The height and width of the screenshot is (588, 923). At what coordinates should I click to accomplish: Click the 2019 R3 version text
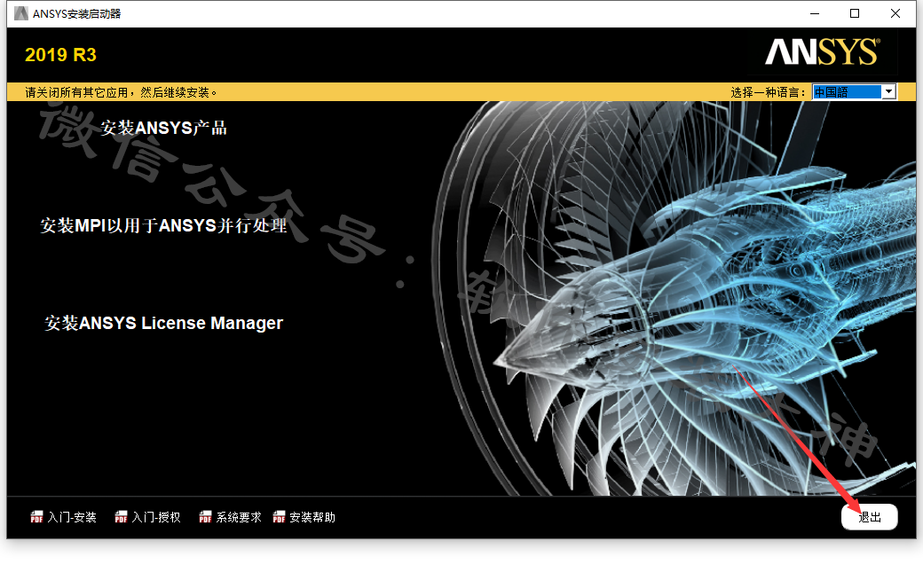pyautogui.click(x=60, y=55)
